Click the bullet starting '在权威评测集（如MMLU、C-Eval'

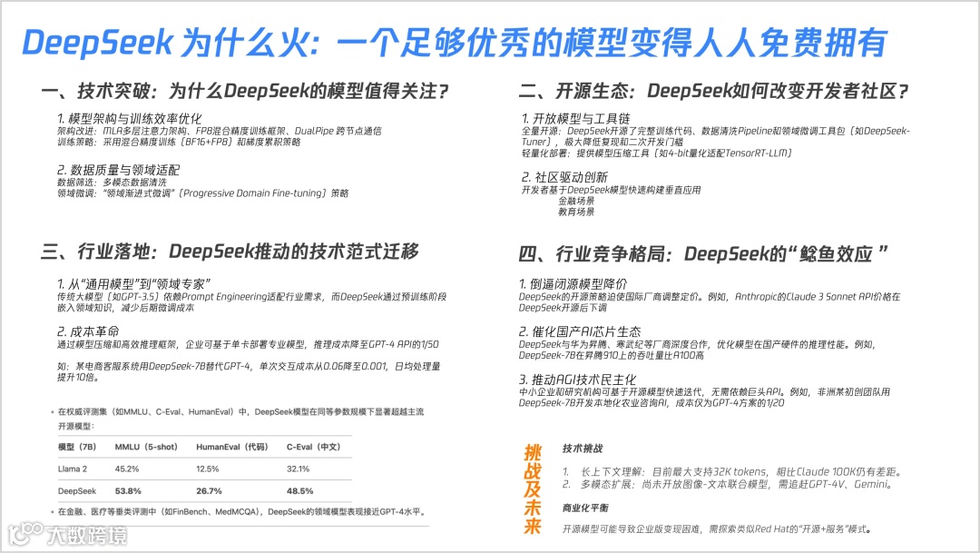(x=240, y=419)
